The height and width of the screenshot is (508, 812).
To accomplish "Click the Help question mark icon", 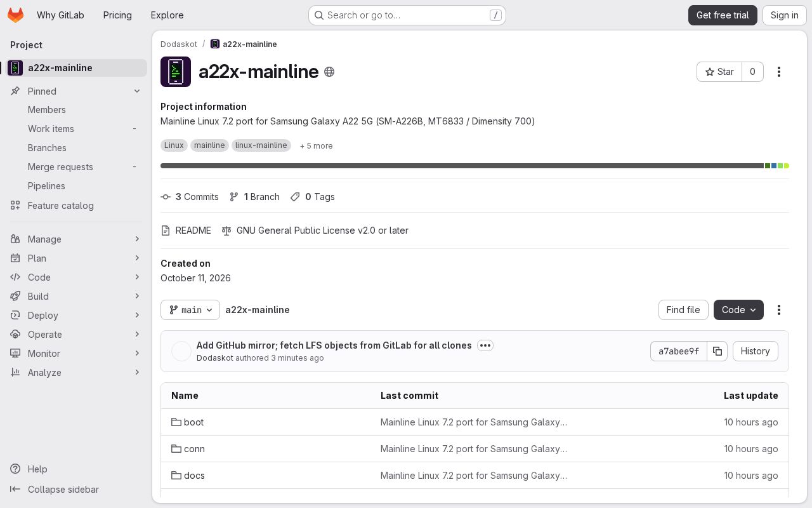I will 15,469.
